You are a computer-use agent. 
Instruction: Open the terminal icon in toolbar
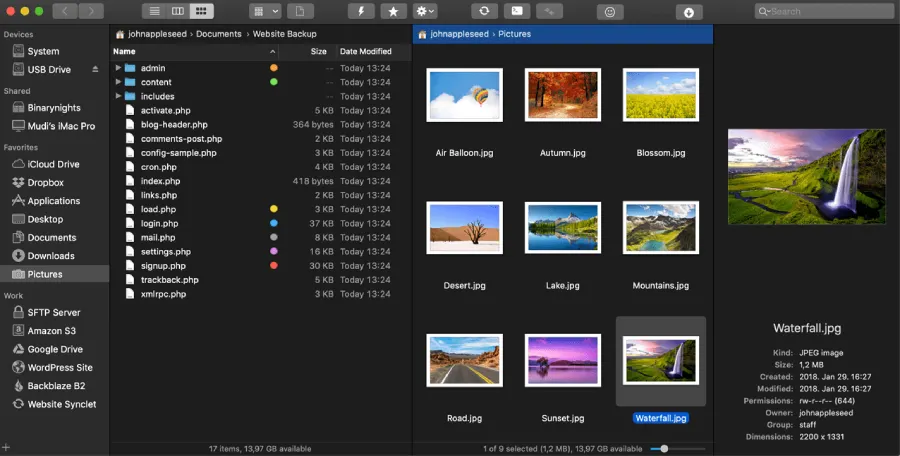point(517,11)
